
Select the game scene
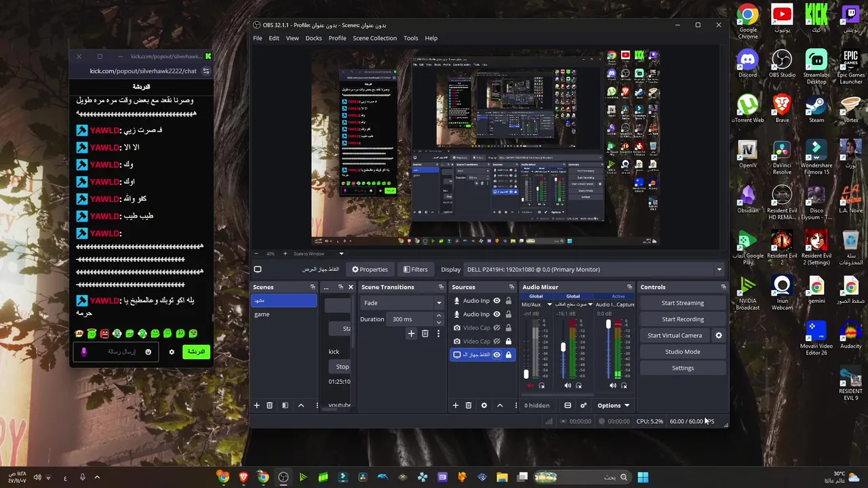tap(283, 314)
